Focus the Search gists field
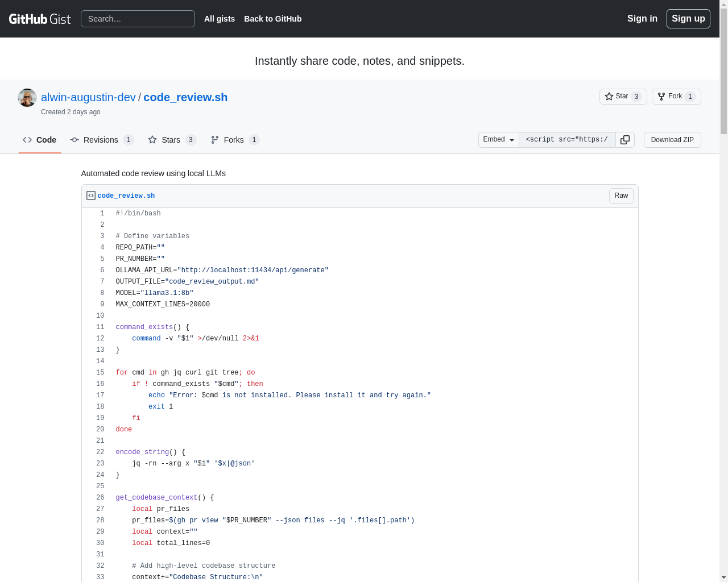The image size is (728, 582). (x=138, y=19)
